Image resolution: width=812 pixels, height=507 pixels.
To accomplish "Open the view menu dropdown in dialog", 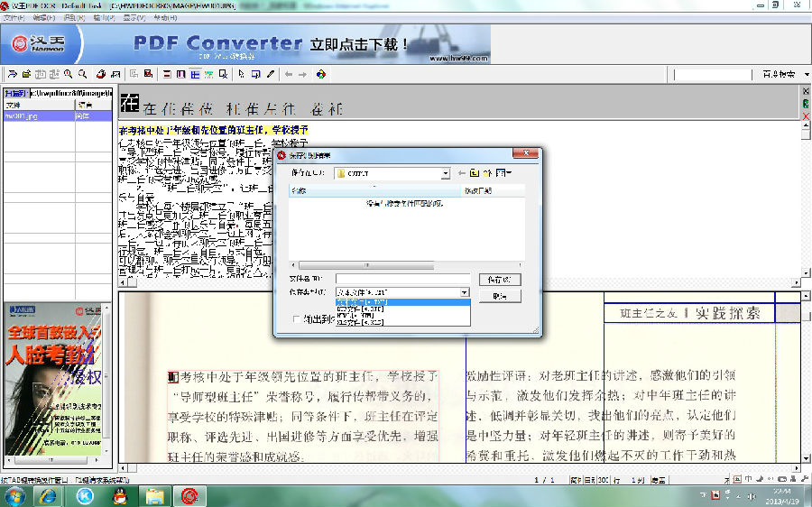I will tap(504, 173).
